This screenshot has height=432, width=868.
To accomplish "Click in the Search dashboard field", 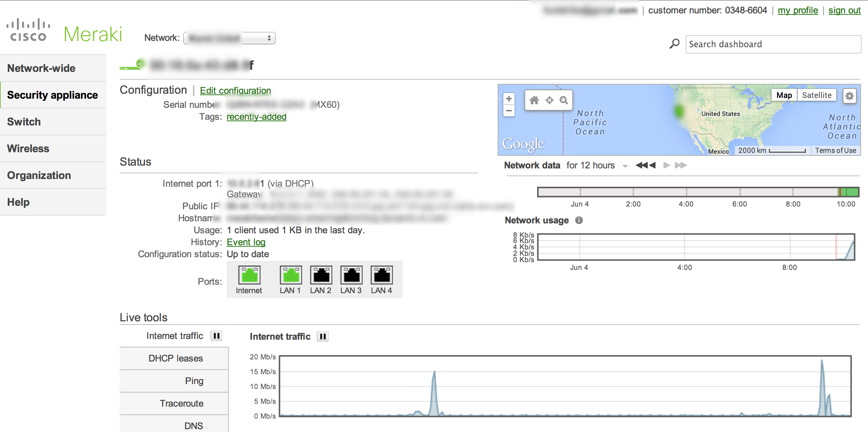I will point(773,44).
